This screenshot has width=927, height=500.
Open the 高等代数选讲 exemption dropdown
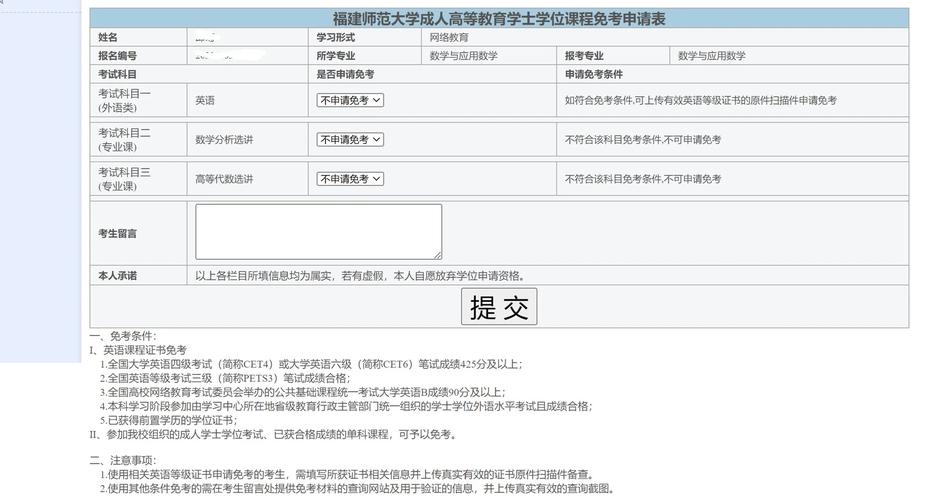(350, 178)
